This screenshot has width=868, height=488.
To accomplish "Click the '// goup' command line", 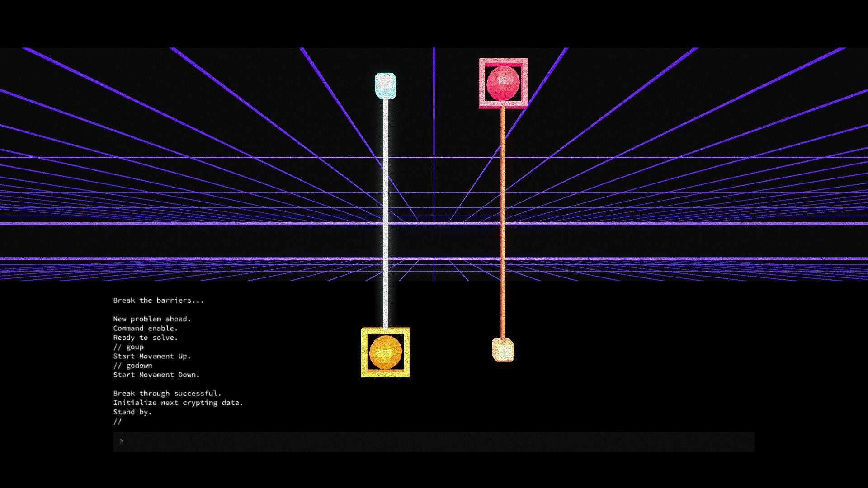I will click(x=128, y=347).
